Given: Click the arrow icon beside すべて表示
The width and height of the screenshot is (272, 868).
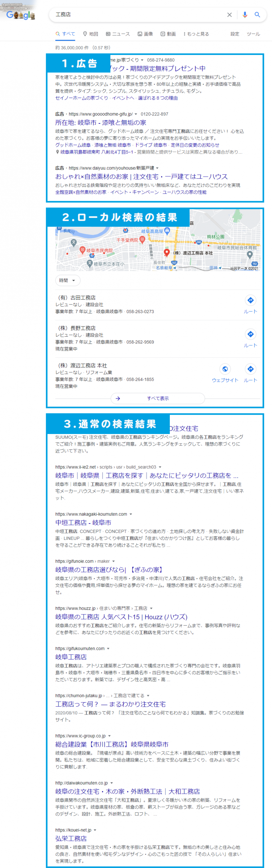Looking at the screenshot, I should tap(118, 398).
